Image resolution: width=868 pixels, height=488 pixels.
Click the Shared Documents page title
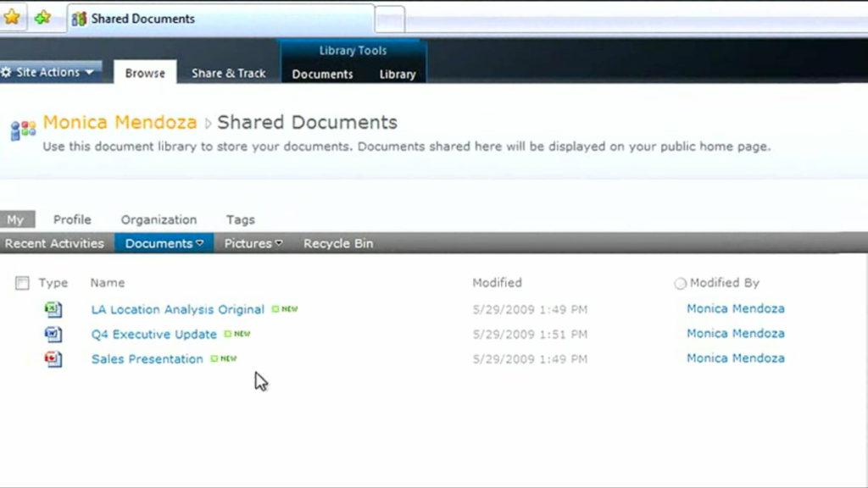307,122
